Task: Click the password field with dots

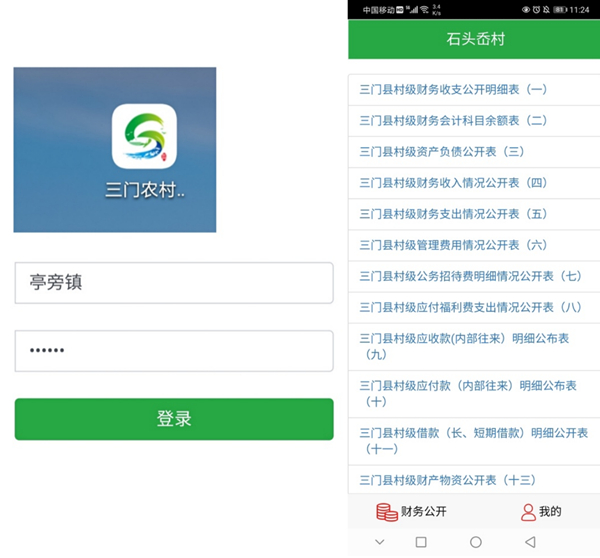Action: (174, 351)
